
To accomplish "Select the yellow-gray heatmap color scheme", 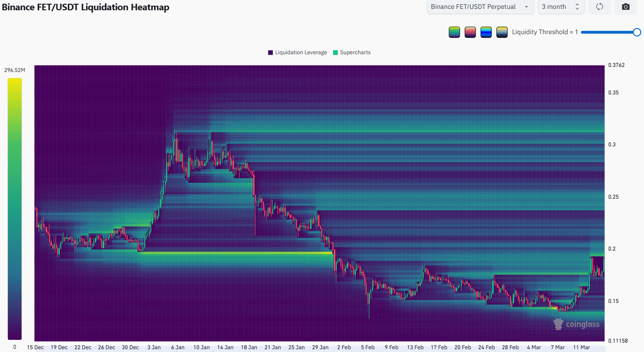I will click(502, 32).
